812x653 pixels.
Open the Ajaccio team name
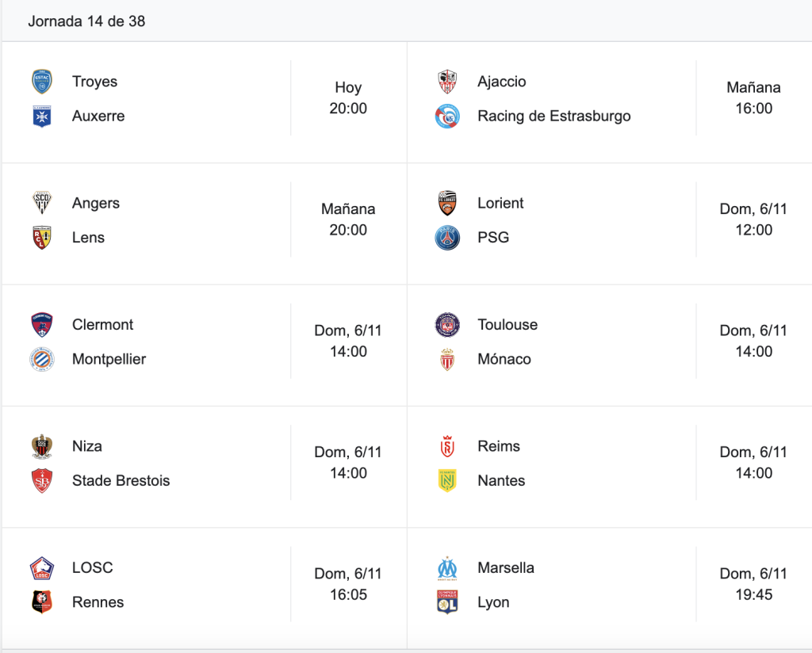(x=502, y=82)
